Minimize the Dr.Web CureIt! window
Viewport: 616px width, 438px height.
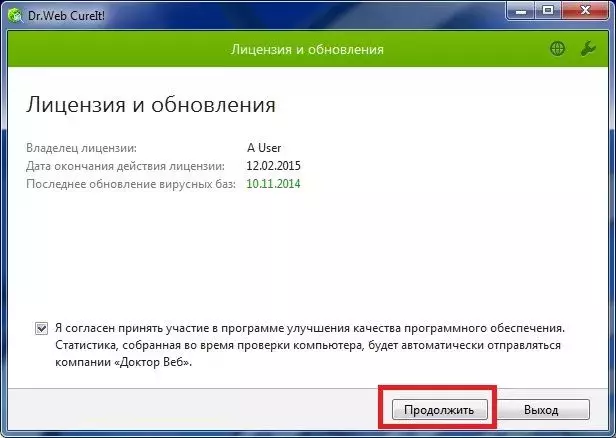coord(521,11)
